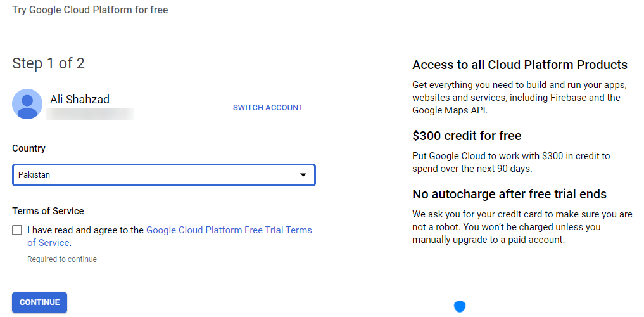Click the 'Terms of Service' section label
The image size is (644, 317).
48,211
